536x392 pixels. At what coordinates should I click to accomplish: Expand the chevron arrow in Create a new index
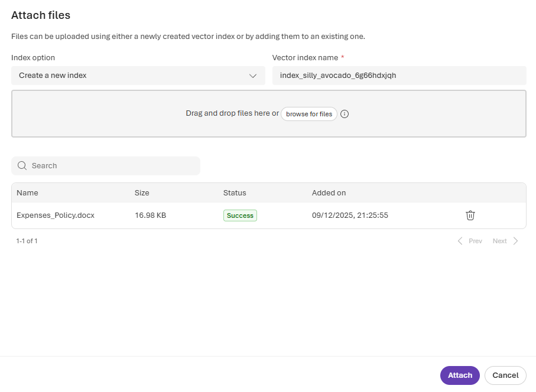(253, 76)
